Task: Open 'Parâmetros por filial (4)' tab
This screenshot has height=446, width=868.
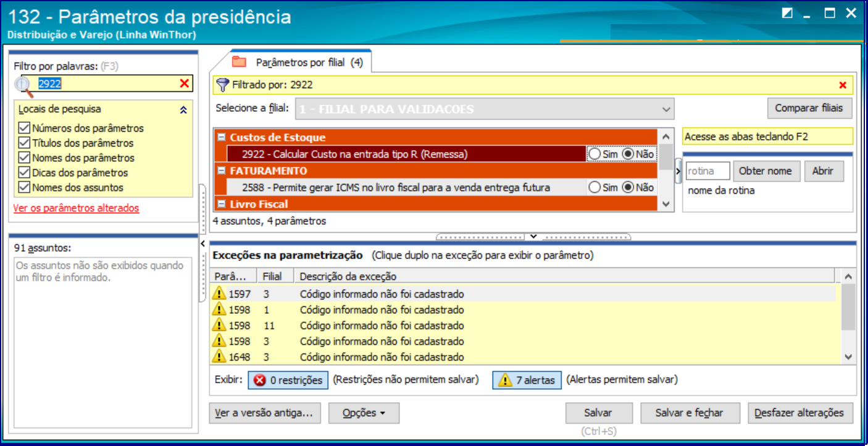Action: tap(300, 62)
